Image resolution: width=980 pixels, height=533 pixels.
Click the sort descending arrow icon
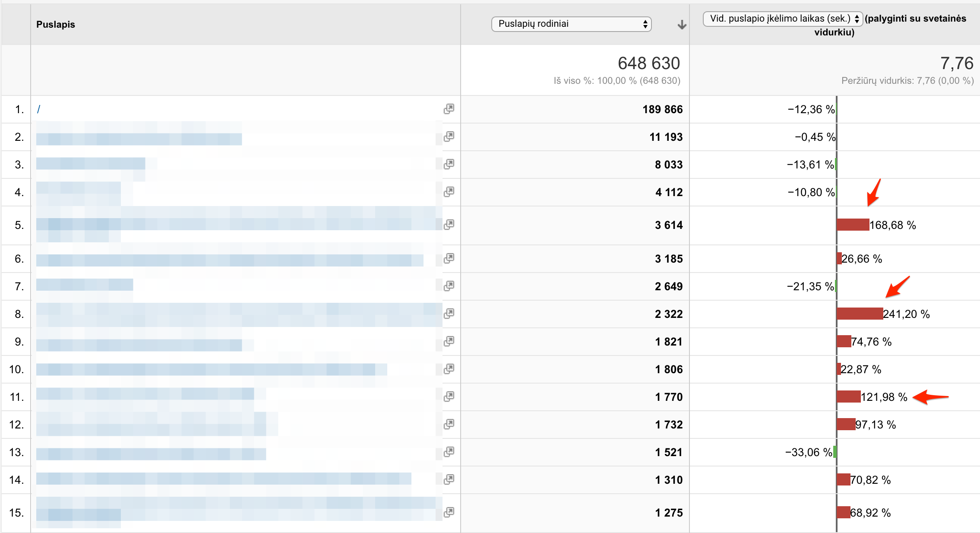(682, 25)
